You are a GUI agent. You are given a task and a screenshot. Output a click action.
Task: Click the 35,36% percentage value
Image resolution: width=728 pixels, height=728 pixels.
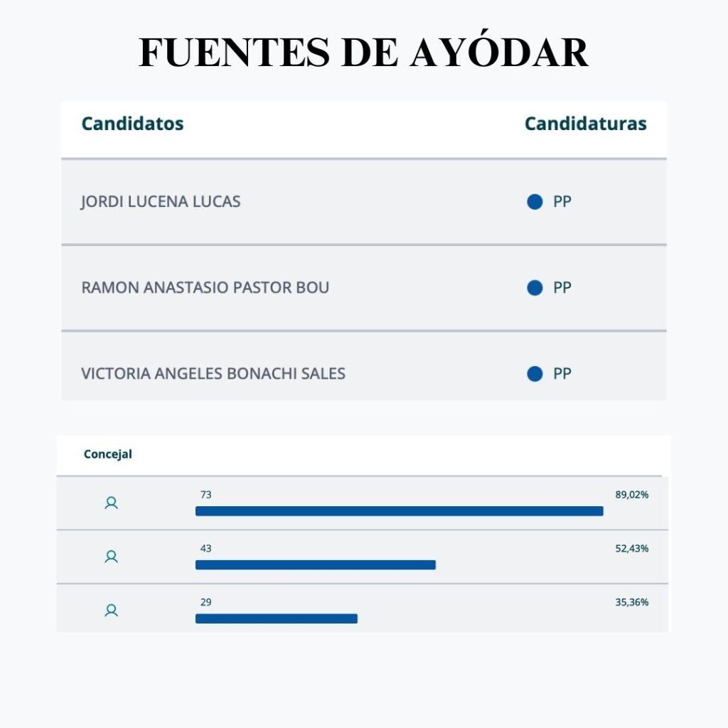click(631, 602)
